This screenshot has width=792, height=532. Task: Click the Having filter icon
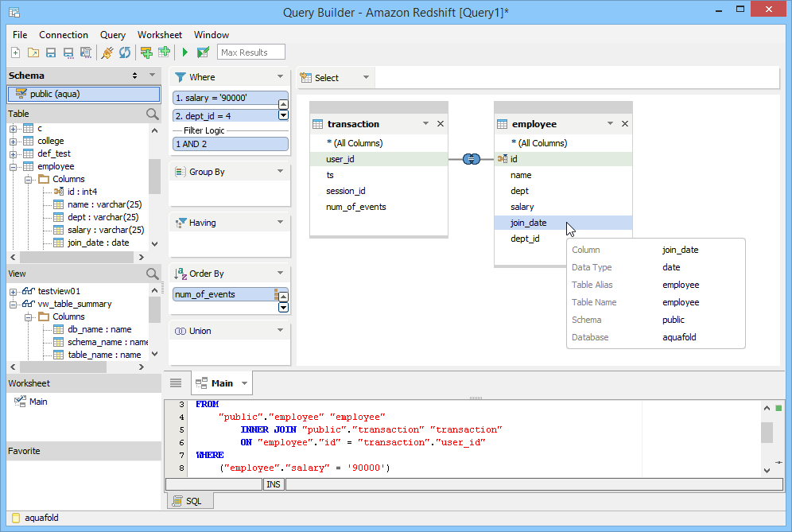pyautogui.click(x=181, y=223)
